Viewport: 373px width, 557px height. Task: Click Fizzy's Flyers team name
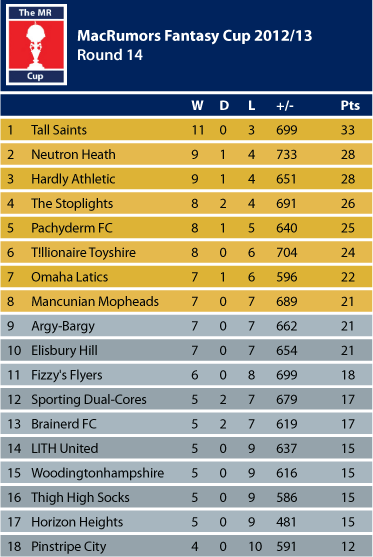tap(67, 375)
